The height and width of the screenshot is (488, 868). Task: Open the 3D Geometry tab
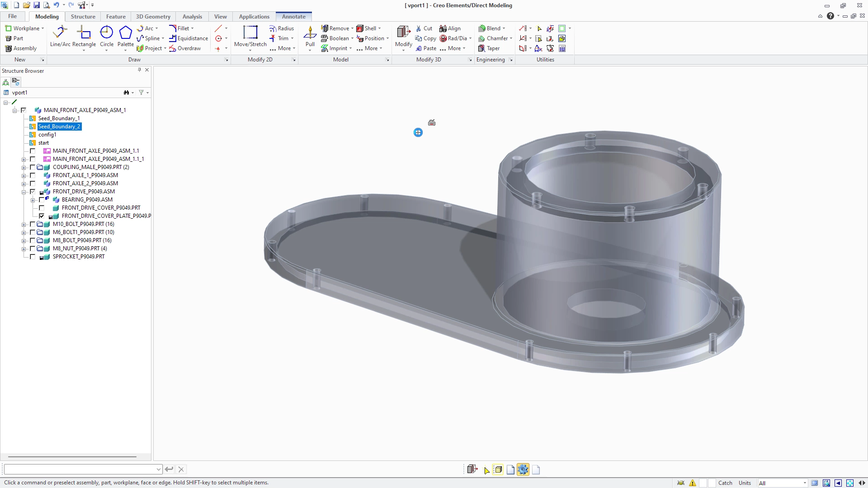[153, 17]
